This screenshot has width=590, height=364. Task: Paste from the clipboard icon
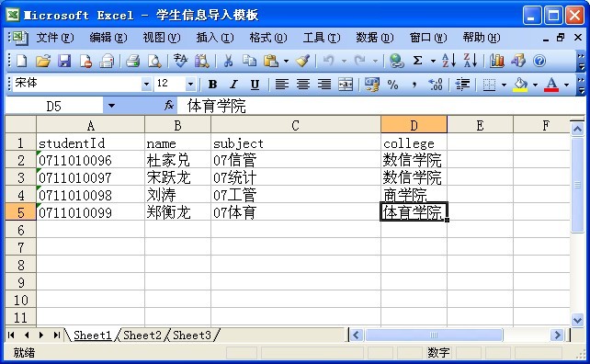271,61
